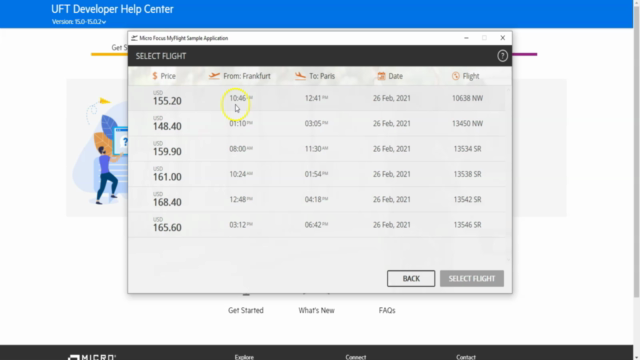
Task: Click the To: Paris column header
Action: (315, 76)
